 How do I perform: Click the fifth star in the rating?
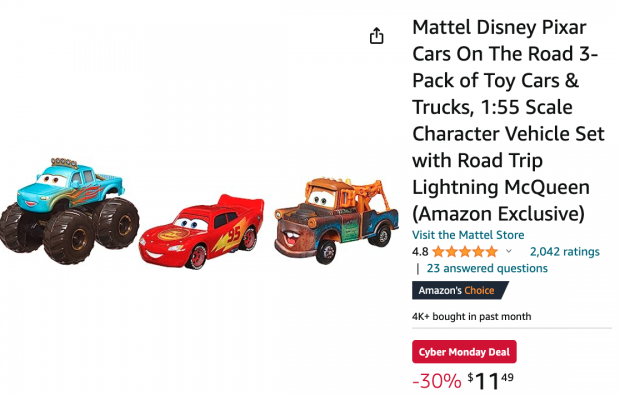coord(491,251)
